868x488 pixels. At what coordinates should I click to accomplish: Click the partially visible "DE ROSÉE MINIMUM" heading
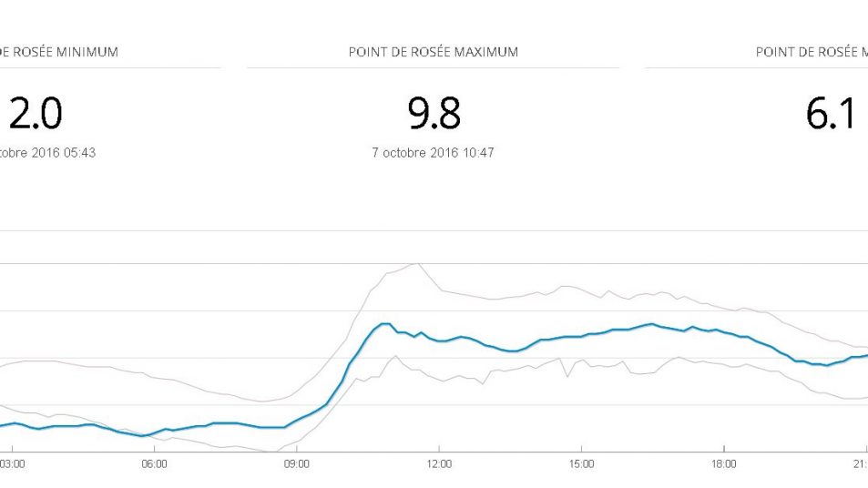(x=59, y=52)
